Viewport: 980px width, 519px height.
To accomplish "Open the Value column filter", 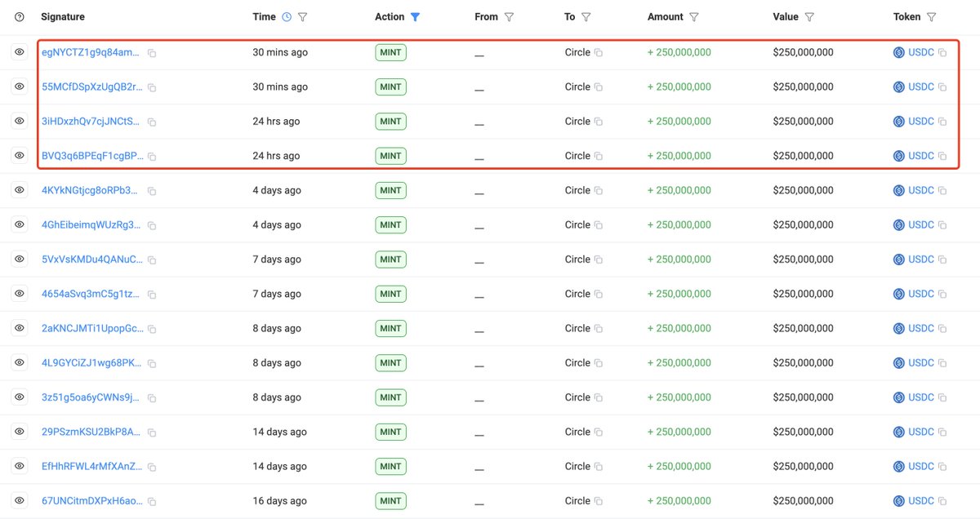I will tap(809, 17).
